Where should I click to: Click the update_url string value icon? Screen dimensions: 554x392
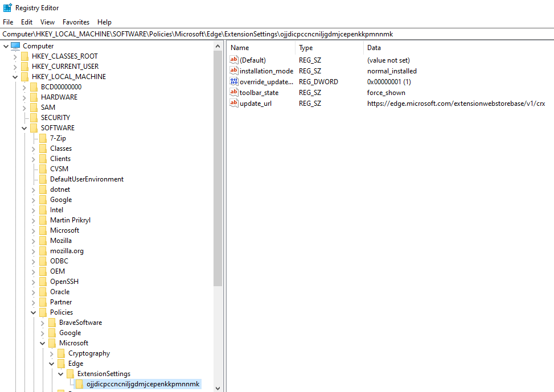tap(234, 103)
